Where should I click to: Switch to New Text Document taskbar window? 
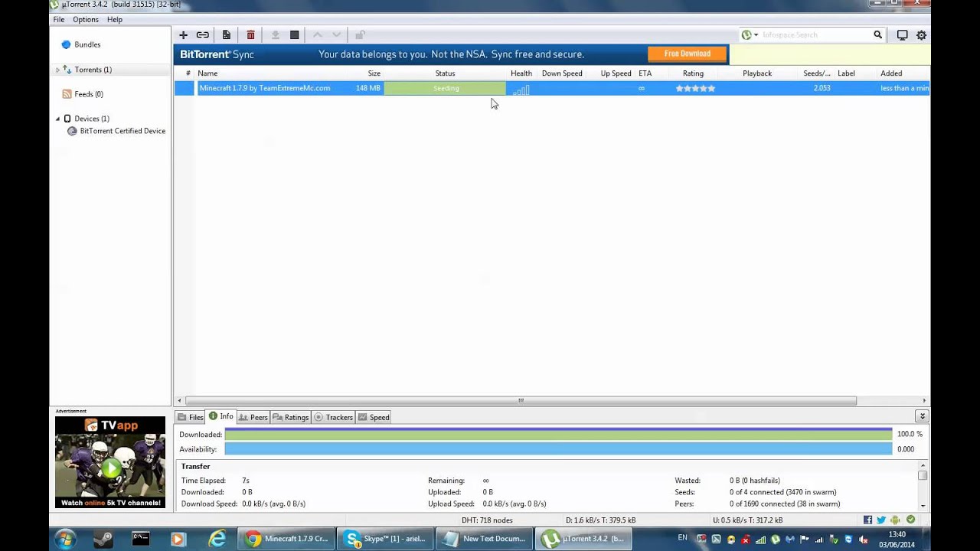coord(484,539)
